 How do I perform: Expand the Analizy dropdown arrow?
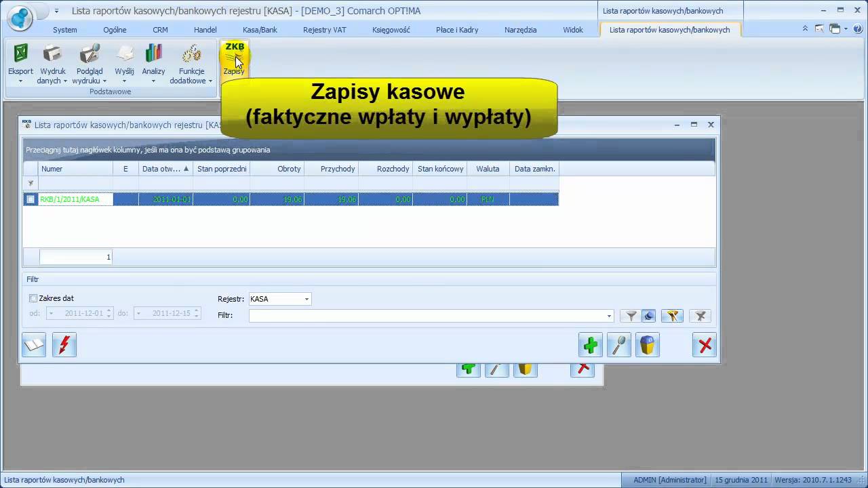(153, 81)
